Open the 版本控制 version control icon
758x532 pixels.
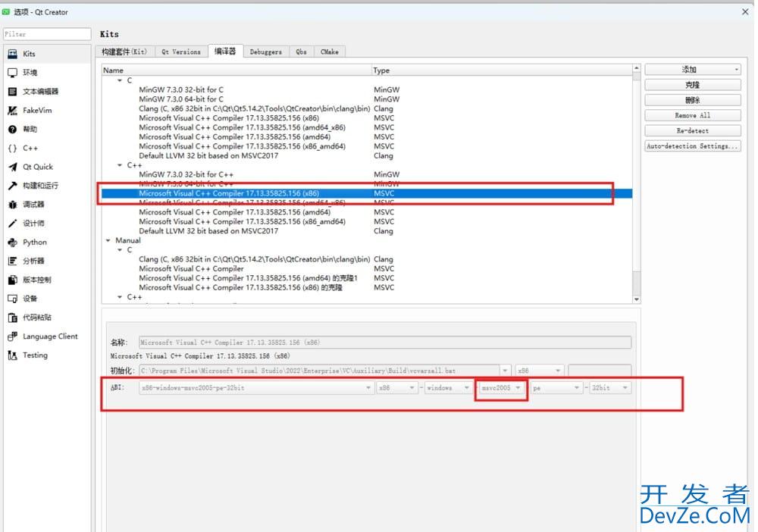pyautogui.click(x=13, y=280)
